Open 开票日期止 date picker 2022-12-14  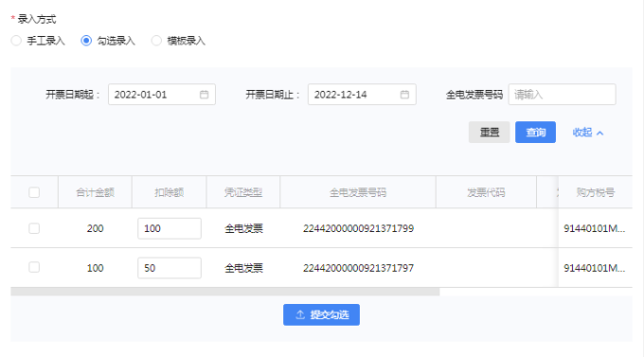point(362,95)
